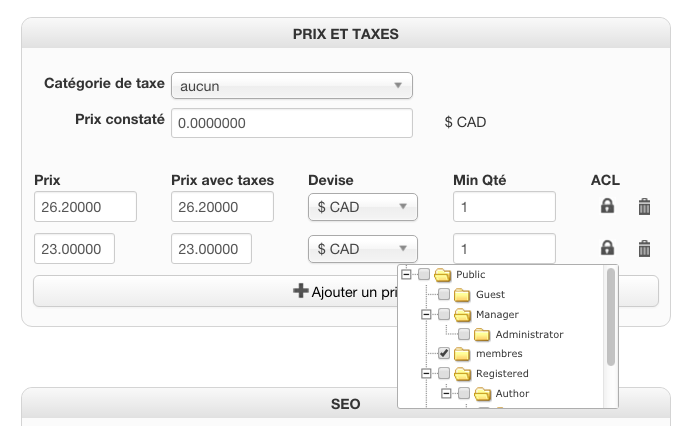Click the Manager folder icon
This screenshot has height=426, width=691.
pos(462,314)
